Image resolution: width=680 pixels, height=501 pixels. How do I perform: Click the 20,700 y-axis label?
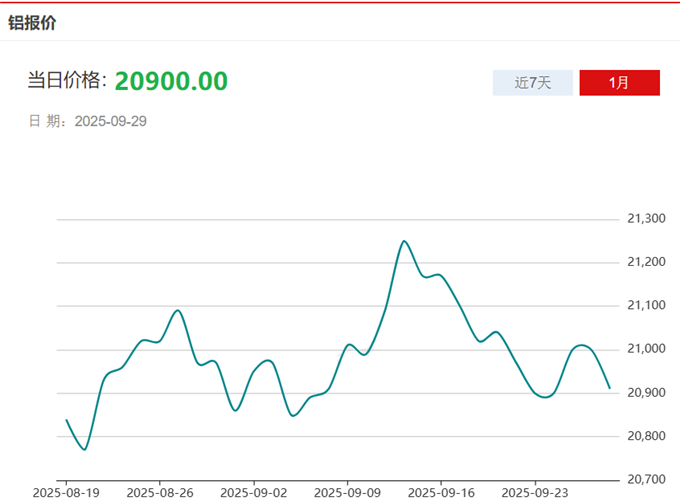click(x=645, y=480)
